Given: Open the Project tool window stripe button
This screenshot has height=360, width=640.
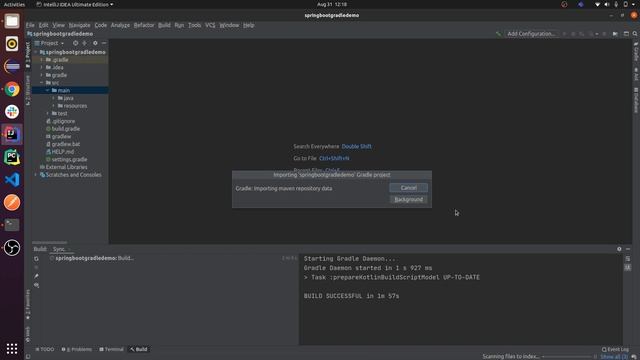Looking at the screenshot, I should (x=28, y=55).
